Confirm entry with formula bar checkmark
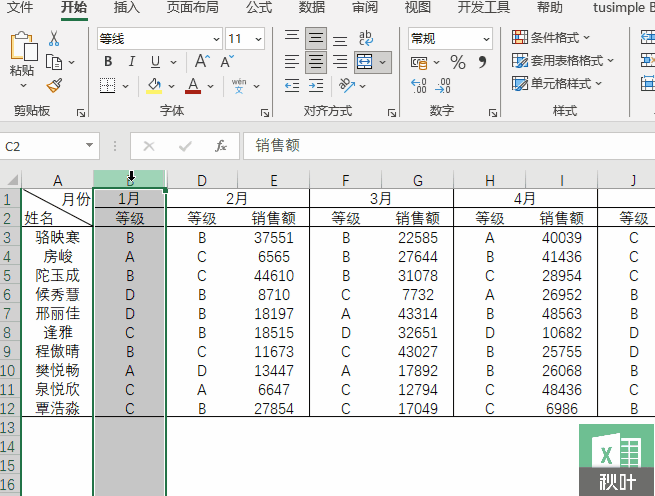This screenshot has width=655, height=496. click(x=185, y=146)
